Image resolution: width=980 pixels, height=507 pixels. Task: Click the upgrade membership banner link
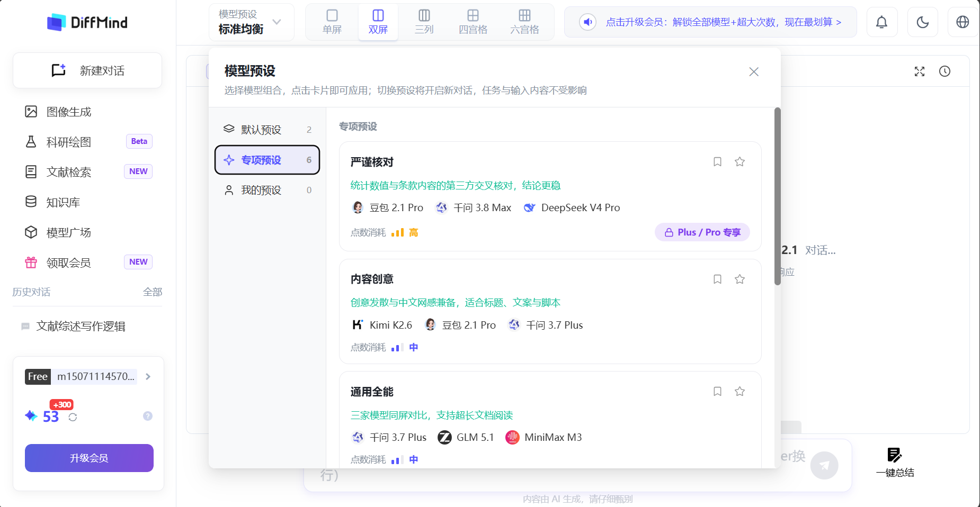(x=724, y=22)
